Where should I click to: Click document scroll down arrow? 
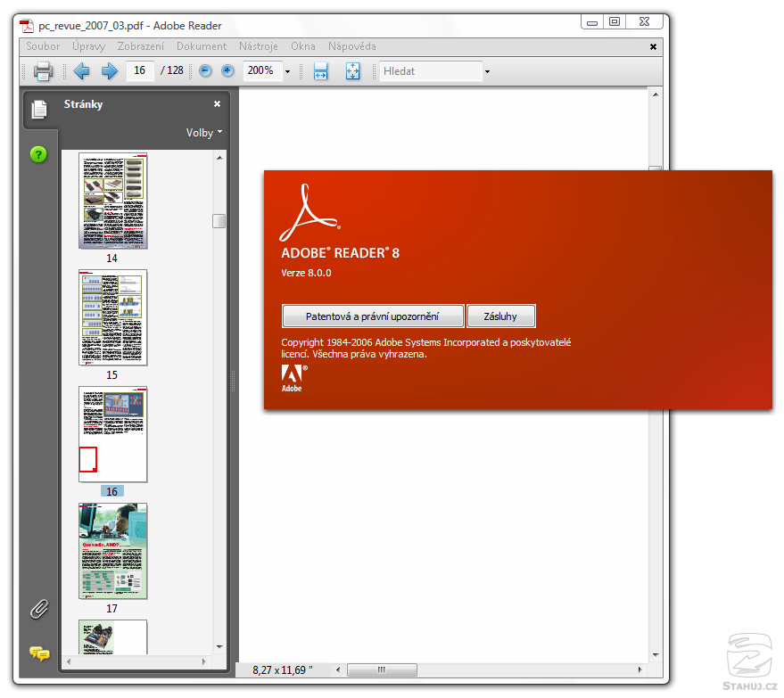pyautogui.click(x=656, y=655)
